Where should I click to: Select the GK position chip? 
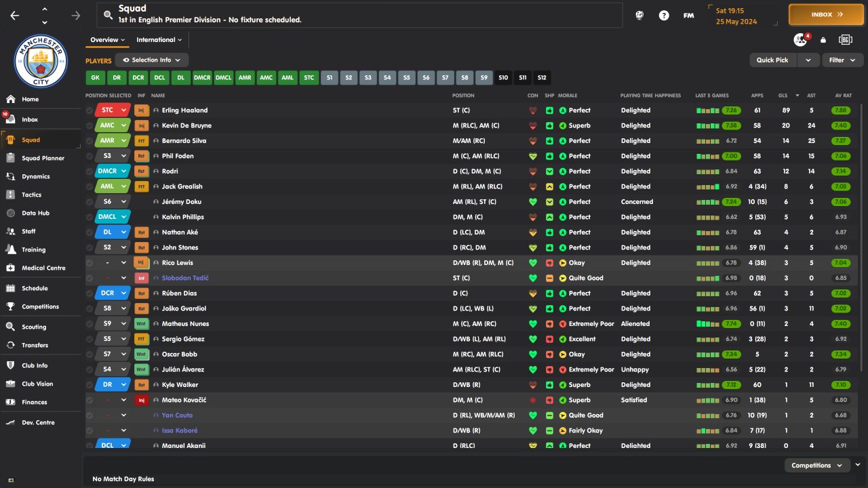pyautogui.click(x=96, y=78)
